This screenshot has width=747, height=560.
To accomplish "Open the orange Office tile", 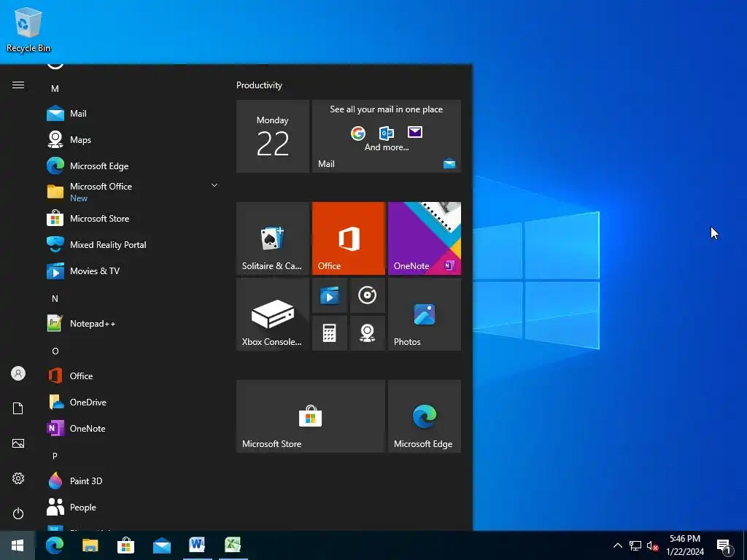I will [x=348, y=238].
